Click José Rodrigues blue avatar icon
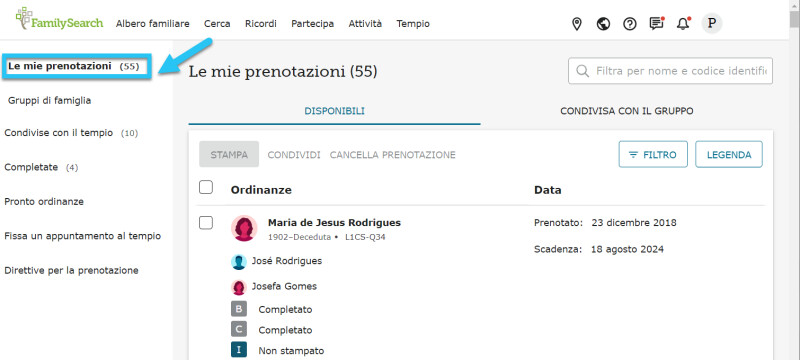 point(239,262)
